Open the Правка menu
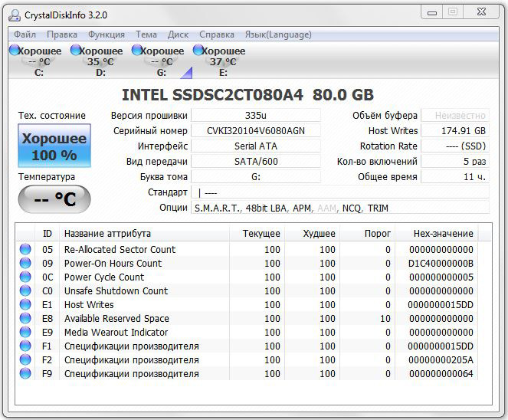 pyautogui.click(x=62, y=34)
